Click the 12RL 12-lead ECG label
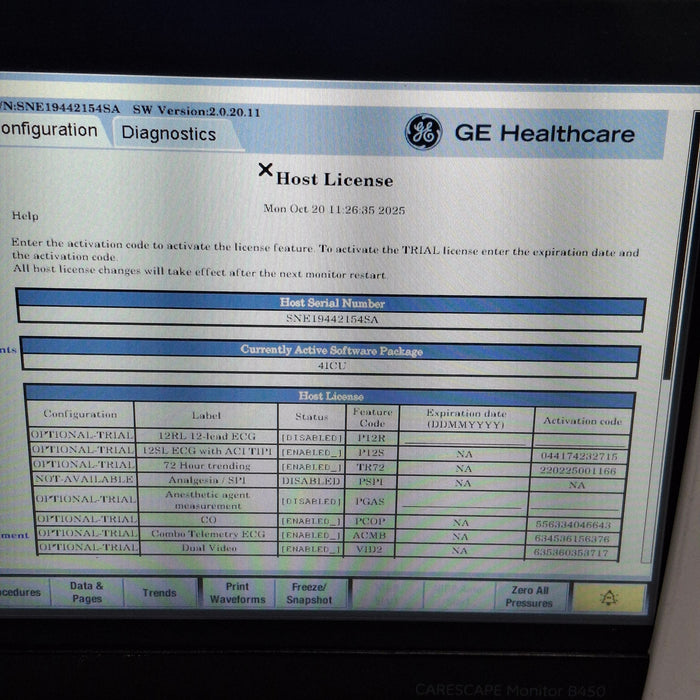Image resolution: width=700 pixels, height=700 pixels. pos(207,436)
